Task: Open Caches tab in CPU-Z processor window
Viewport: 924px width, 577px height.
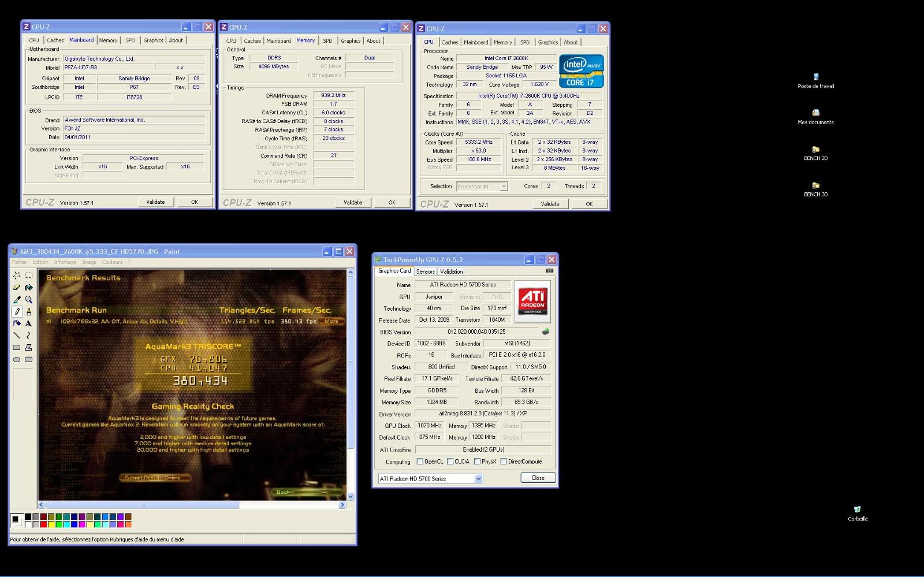Action: point(450,42)
